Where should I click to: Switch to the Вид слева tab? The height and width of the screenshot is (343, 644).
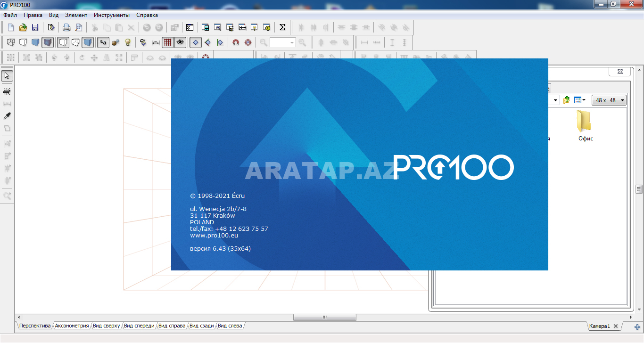point(230,326)
